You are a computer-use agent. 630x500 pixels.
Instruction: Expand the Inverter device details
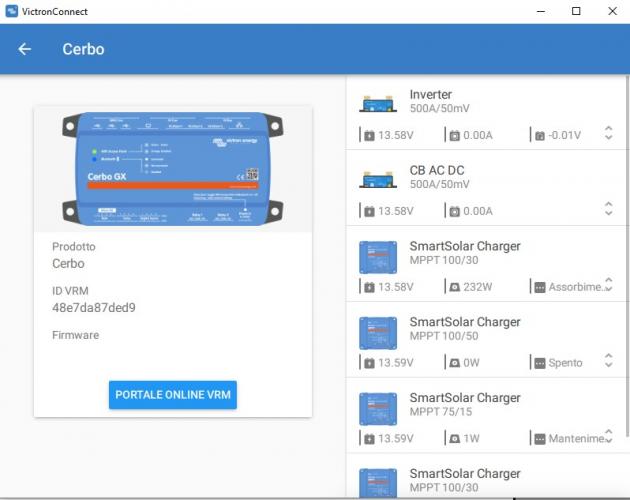(x=608, y=133)
